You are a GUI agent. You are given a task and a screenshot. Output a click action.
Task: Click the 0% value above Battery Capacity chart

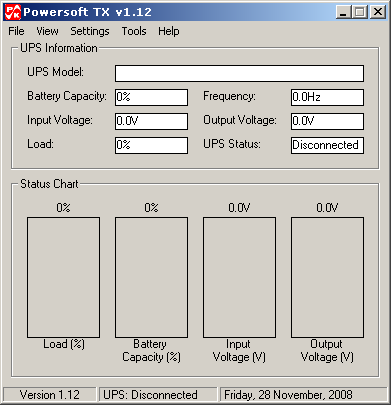[x=151, y=208]
